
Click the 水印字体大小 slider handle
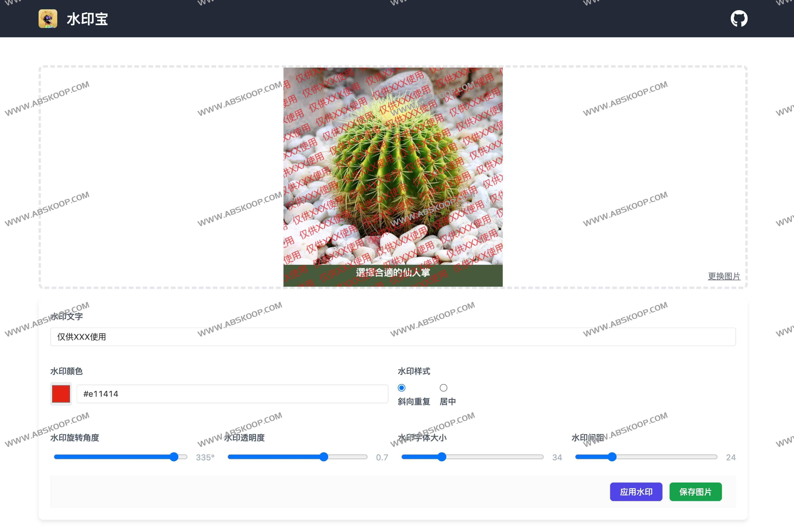click(x=442, y=457)
